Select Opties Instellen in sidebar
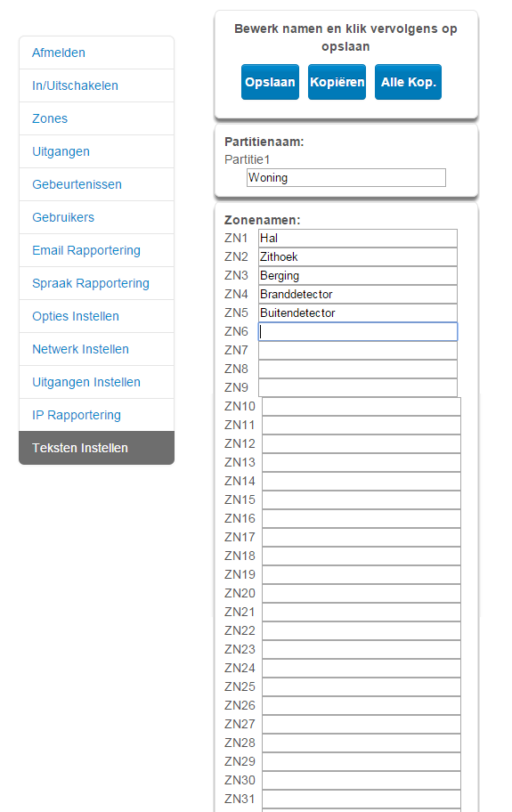The width and height of the screenshot is (512, 812). coord(96,316)
